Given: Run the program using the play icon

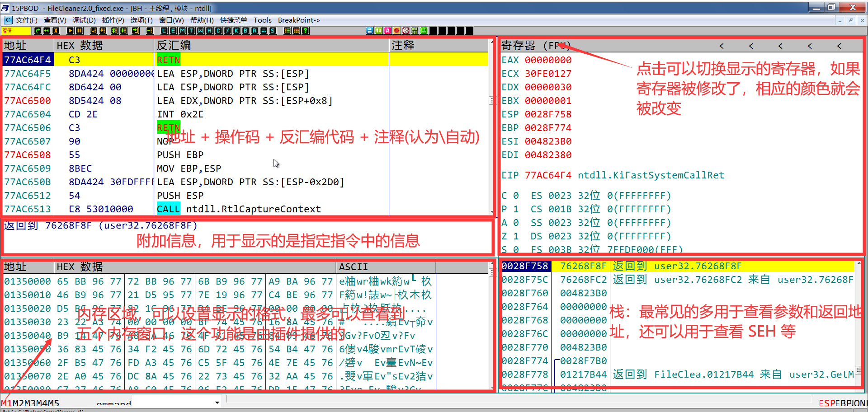Looking at the screenshot, I should tap(71, 31).
